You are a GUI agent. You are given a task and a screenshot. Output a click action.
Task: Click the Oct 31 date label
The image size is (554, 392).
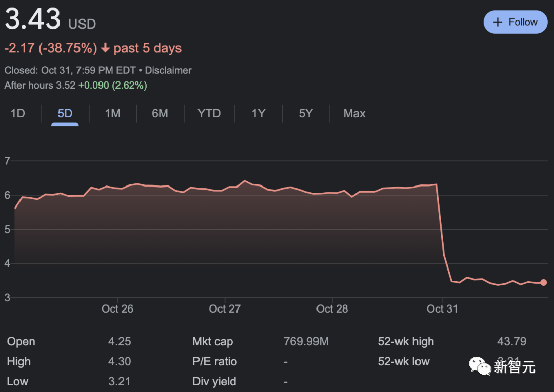(x=442, y=308)
